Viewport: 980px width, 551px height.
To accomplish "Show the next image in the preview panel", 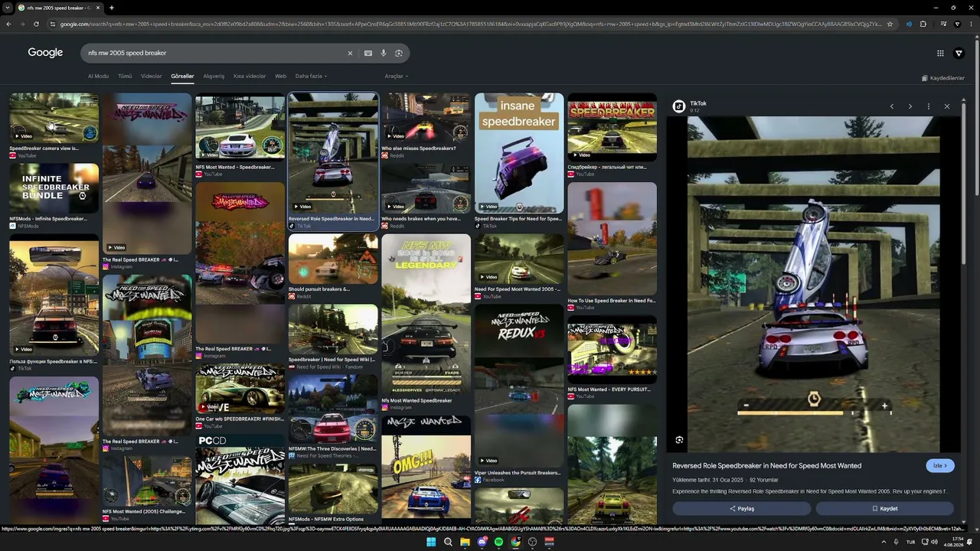I will 910,106.
